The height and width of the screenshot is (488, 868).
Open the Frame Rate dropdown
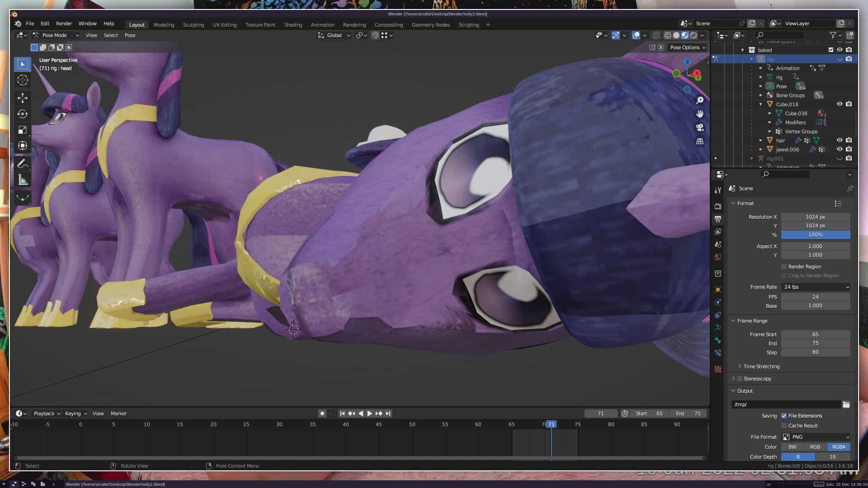click(x=816, y=287)
